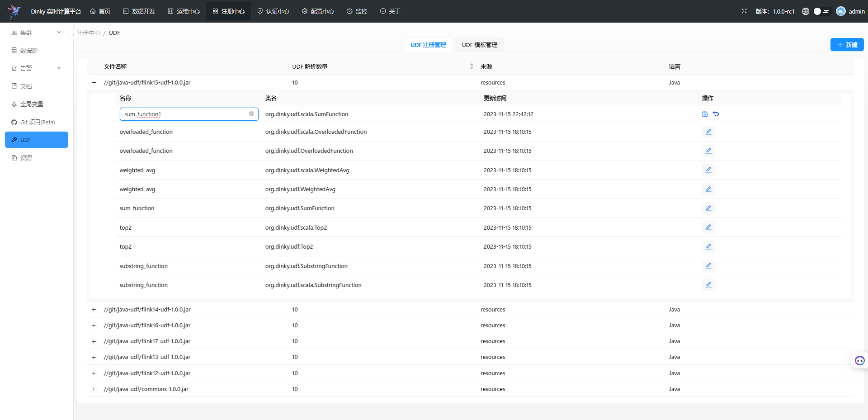Edit name for org.dinky.udf.scala.SubstringFunction row
Image resolution: width=868 pixels, height=420 pixels.
pyautogui.click(x=708, y=285)
